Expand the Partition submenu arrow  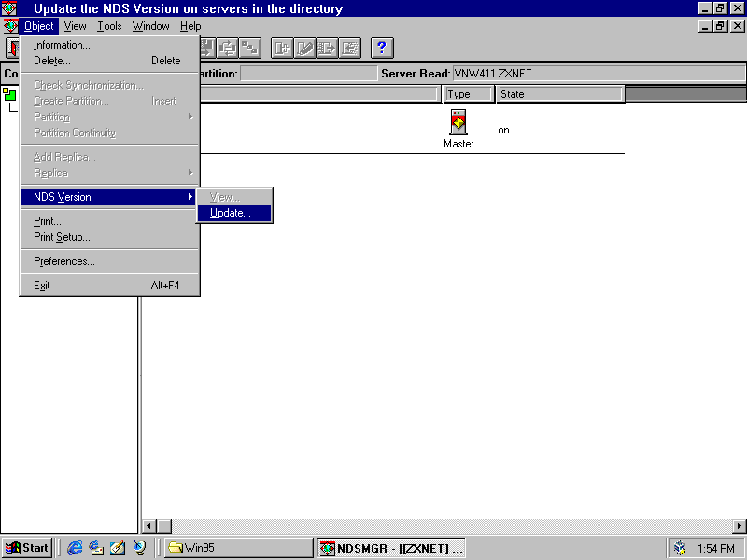(190, 117)
